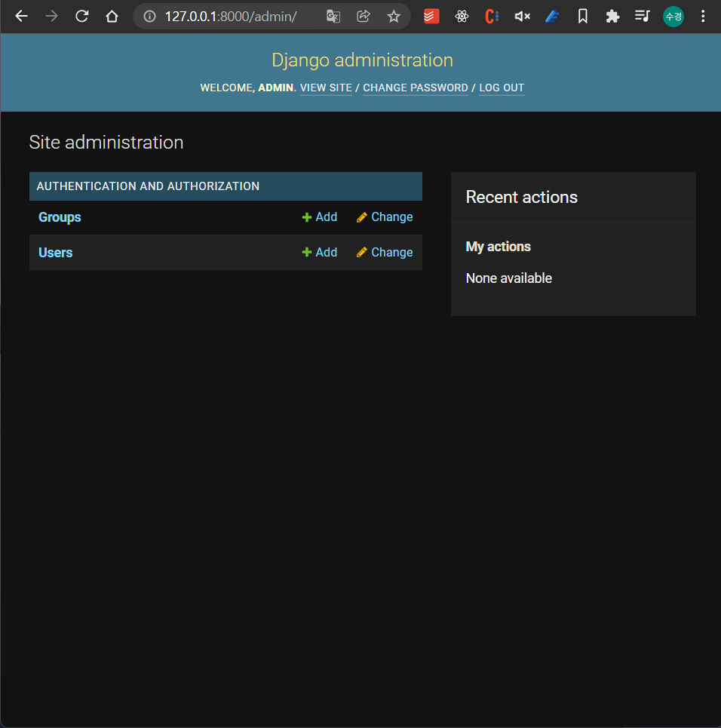The image size is (721, 728).
Task: Open the Chrome profile avatar
Action: (x=673, y=17)
